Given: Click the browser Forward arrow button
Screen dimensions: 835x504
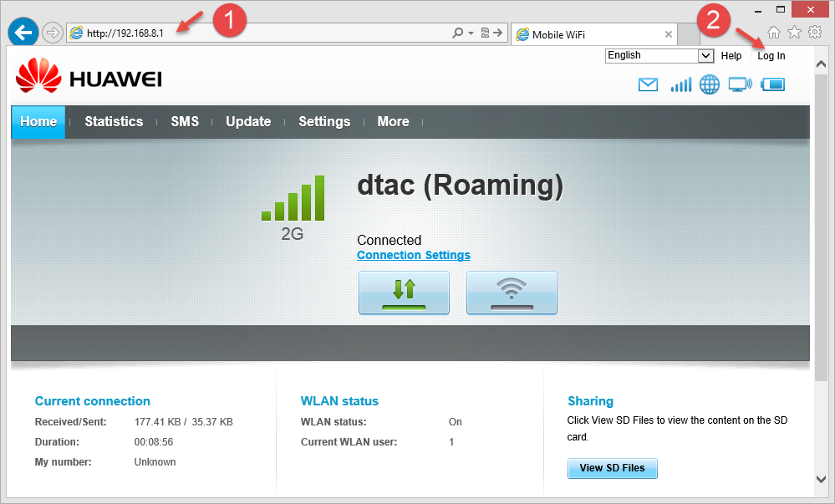Looking at the screenshot, I should (x=52, y=33).
